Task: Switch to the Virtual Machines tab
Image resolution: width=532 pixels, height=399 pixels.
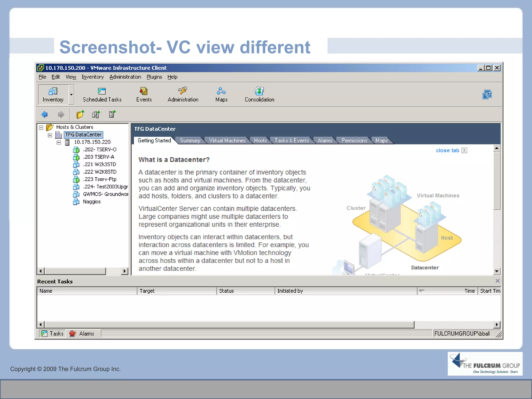Action: (227, 141)
